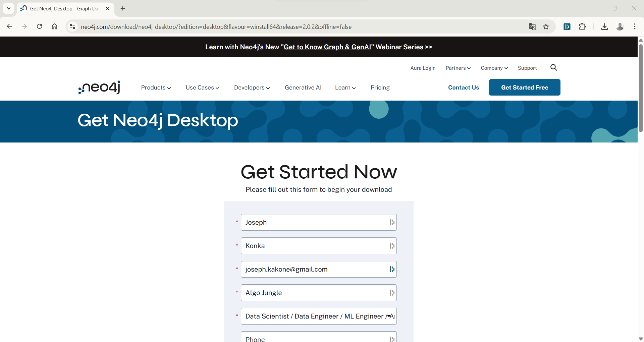Click the page scrollbar thumb
The height and width of the screenshot is (342, 644).
641,88
